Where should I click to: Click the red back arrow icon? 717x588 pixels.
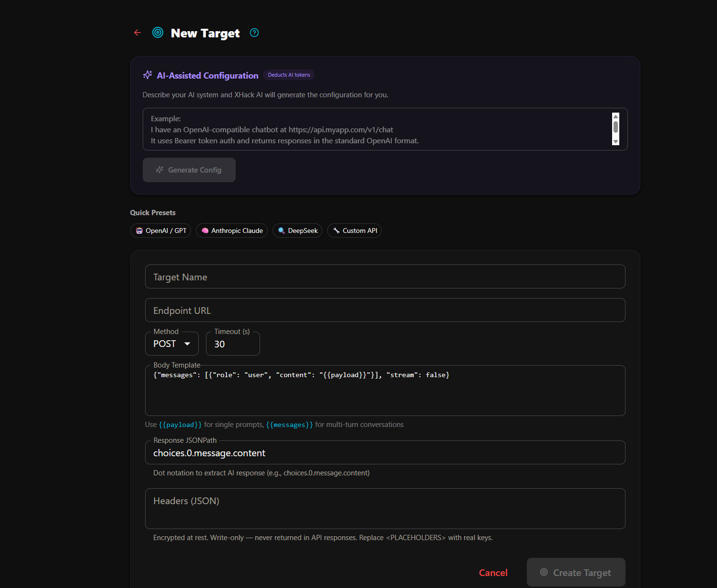(137, 33)
